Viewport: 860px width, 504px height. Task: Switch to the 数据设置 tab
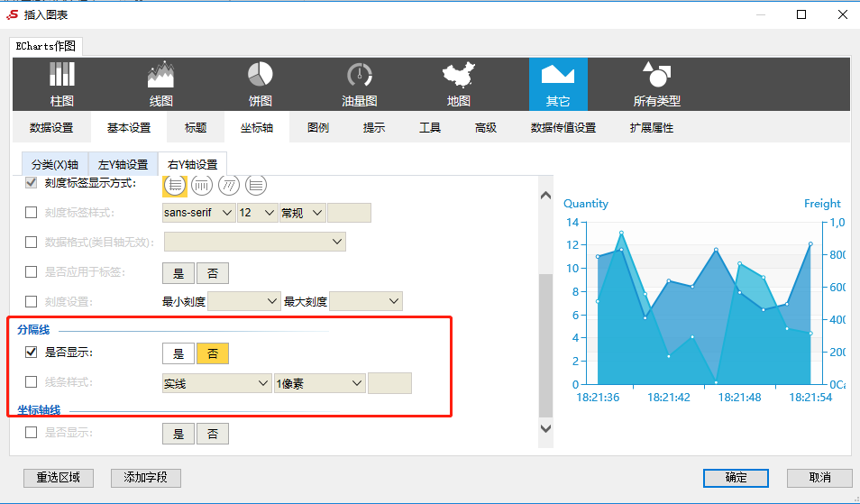tap(51, 128)
